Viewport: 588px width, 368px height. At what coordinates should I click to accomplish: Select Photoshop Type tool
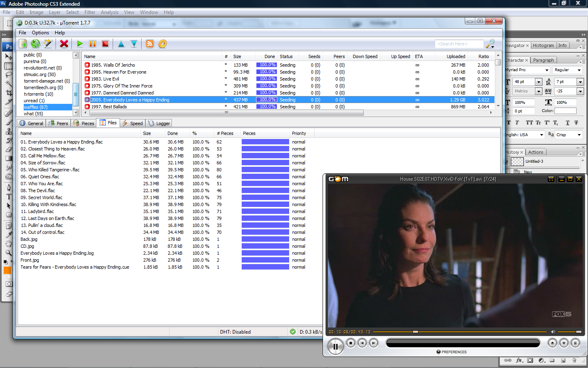9,197
